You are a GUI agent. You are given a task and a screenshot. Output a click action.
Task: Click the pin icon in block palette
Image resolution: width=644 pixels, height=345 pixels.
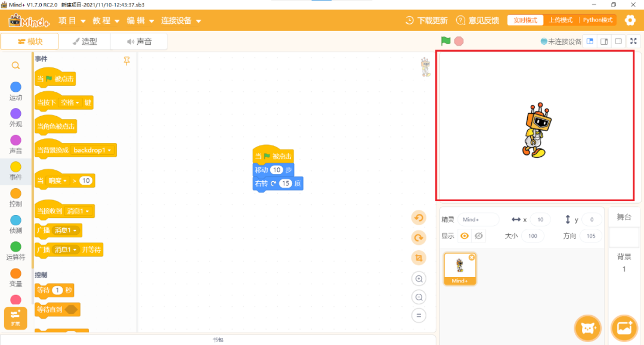coord(127,61)
